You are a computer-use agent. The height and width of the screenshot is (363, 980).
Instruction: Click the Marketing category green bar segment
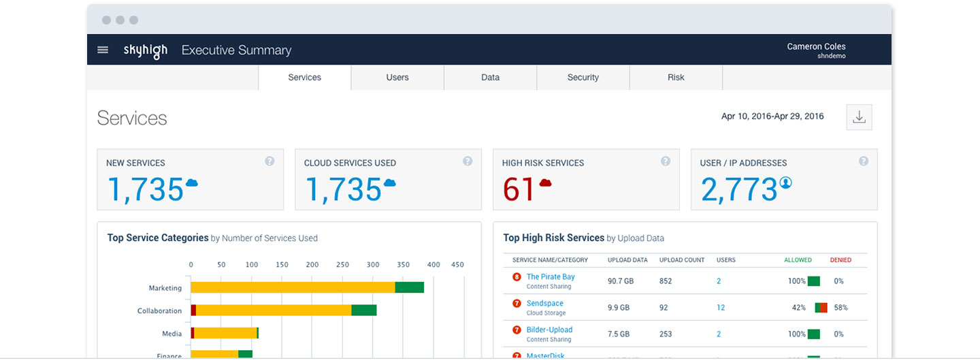point(410,287)
